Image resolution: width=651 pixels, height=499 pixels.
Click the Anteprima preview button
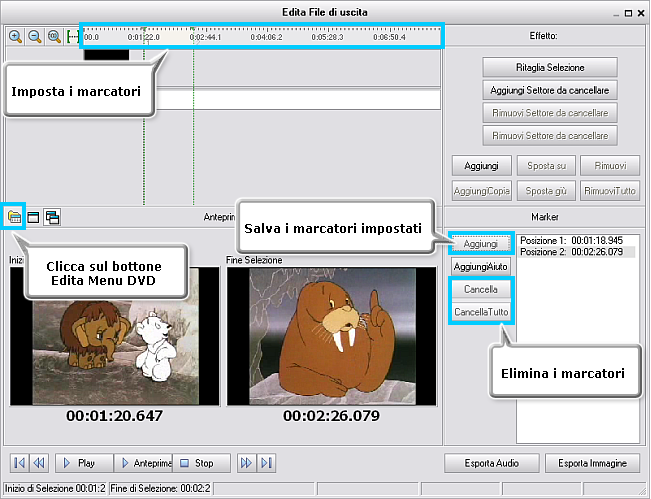click(x=143, y=463)
